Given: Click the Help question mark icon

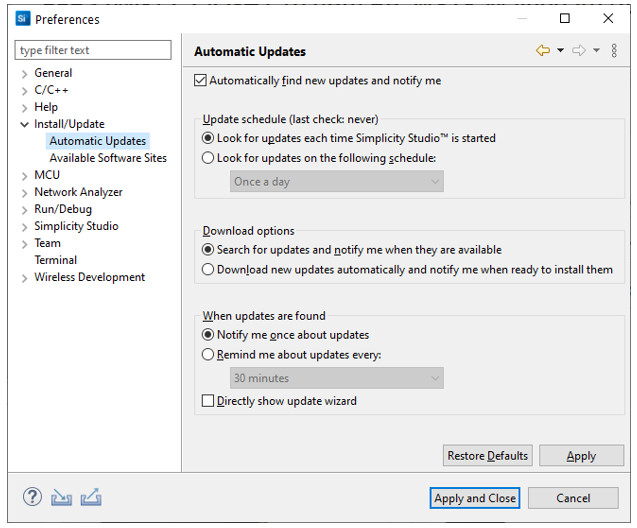Looking at the screenshot, I should [32, 497].
